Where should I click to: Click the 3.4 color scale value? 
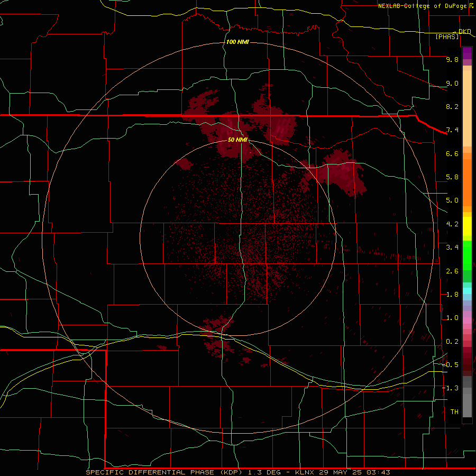click(x=452, y=248)
